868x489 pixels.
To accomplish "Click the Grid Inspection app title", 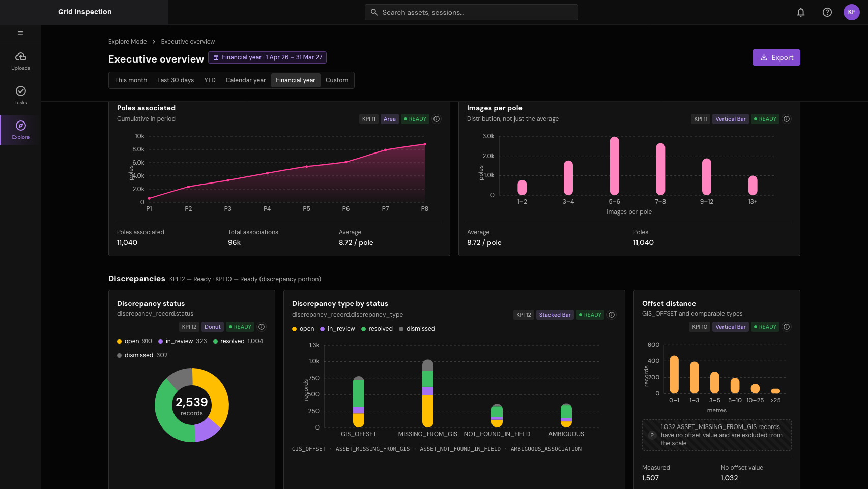I will (x=85, y=12).
